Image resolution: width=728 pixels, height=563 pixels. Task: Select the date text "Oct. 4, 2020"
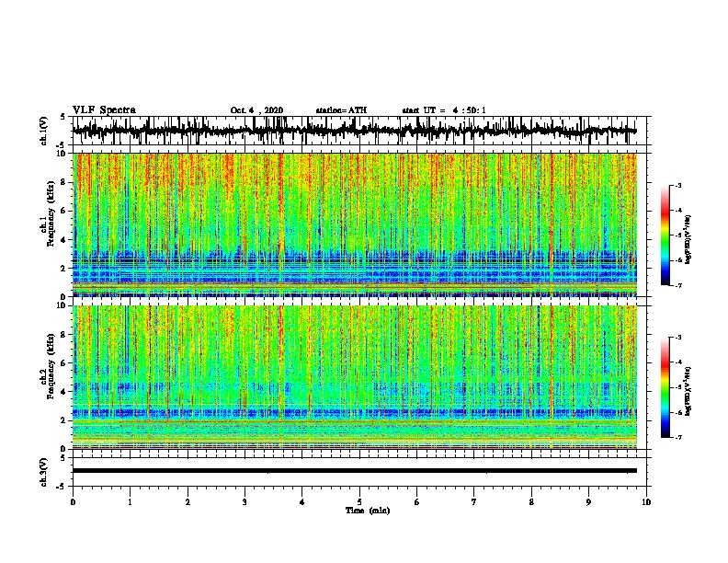(256, 110)
